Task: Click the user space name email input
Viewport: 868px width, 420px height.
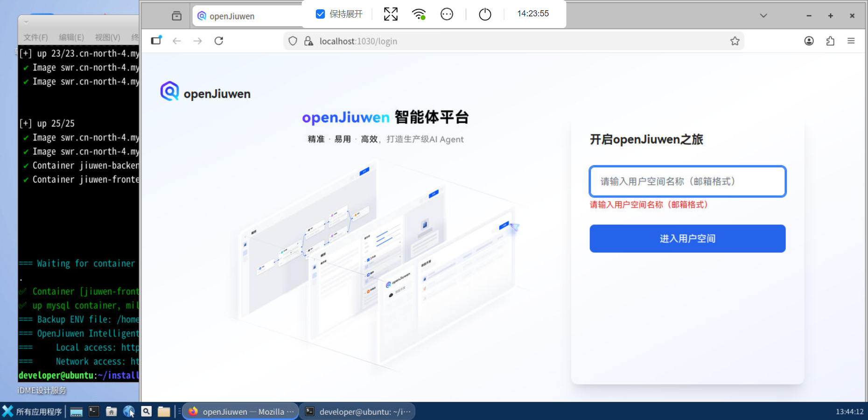Action: (687, 181)
